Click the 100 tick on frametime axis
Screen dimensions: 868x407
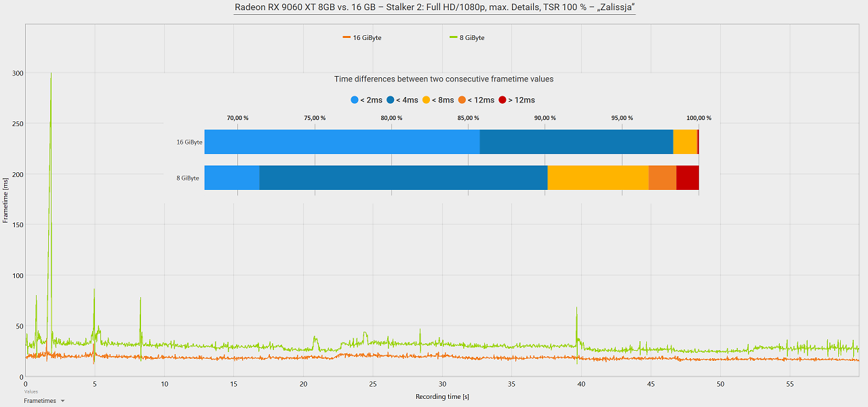(x=18, y=275)
